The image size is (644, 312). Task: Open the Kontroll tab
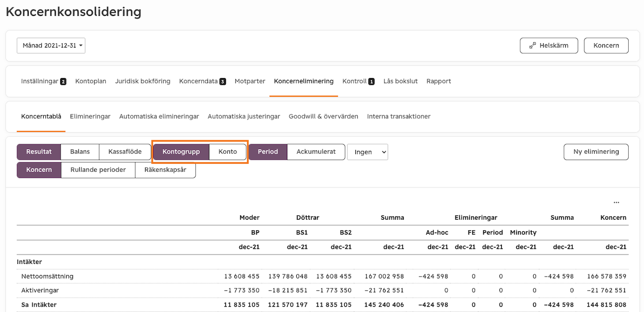358,81
